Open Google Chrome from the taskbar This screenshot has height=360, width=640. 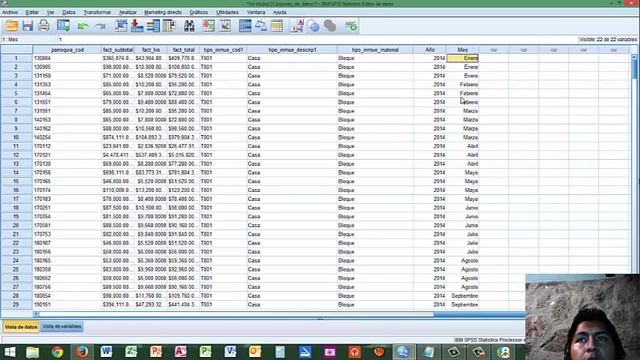pos(57,352)
